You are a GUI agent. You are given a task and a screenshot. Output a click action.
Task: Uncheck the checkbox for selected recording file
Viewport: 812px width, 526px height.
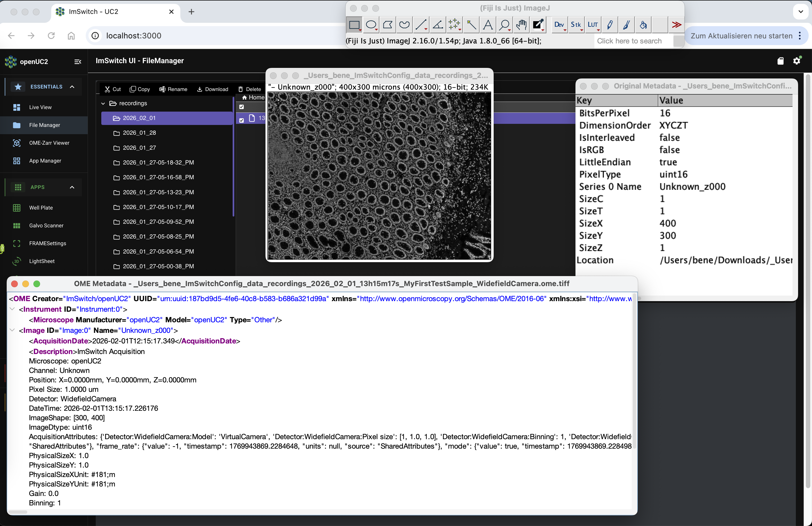[242, 120]
